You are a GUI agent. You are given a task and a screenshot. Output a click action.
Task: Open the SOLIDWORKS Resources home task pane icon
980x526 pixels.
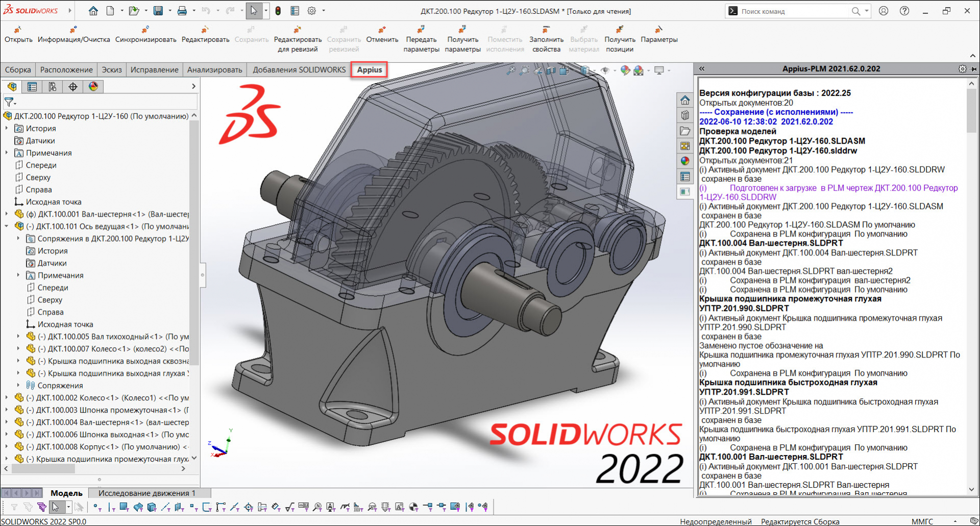pyautogui.click(x=685, y=100)
